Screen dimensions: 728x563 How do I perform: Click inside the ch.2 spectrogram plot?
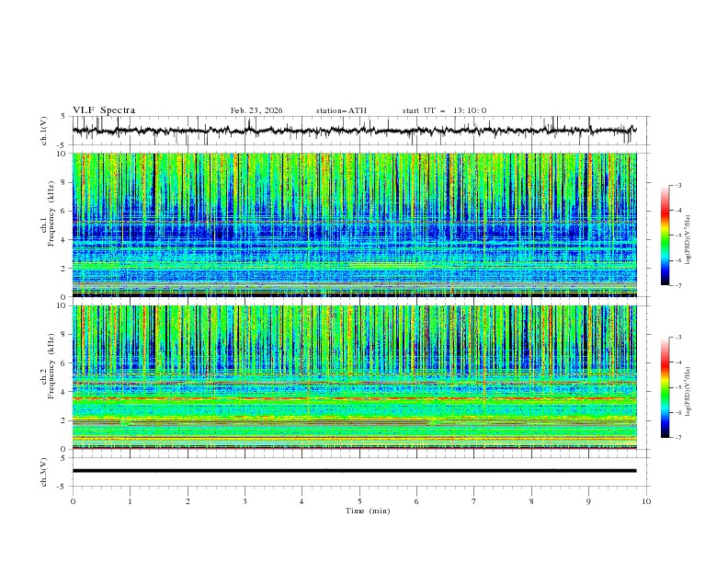355,377
